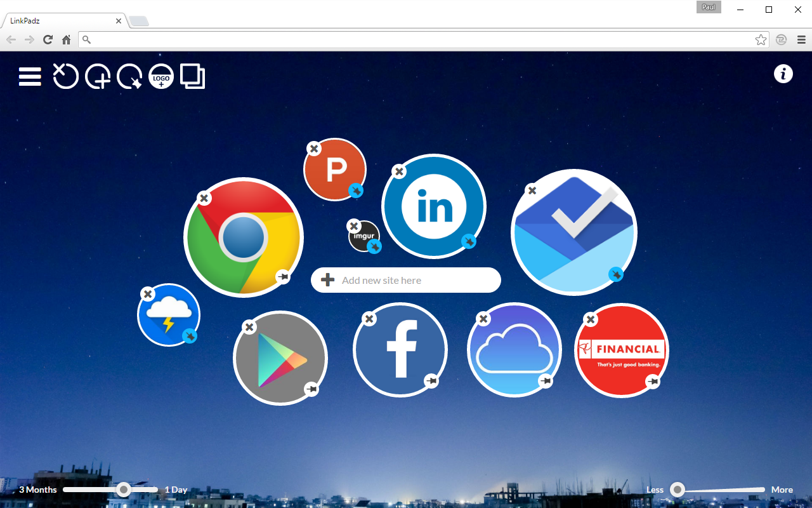Click the add new pad plus icon
The width and height of the screenshot is (812, 508).
pyautogui.click(x=97, y=77)
